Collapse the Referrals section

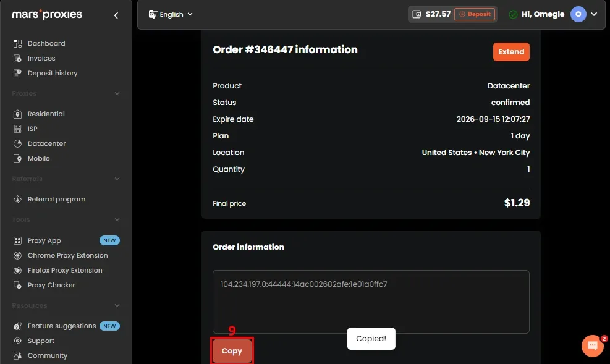117,179
